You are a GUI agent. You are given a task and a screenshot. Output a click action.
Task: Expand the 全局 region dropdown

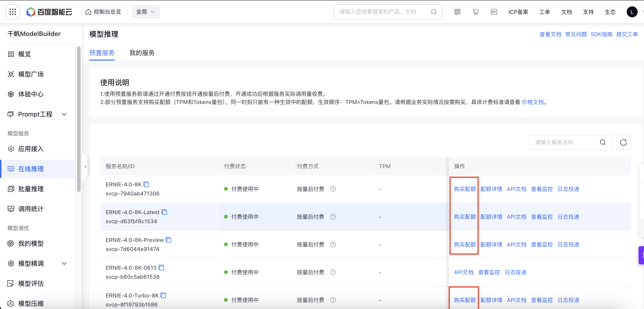pyautogui.click(x=146, y=12)
